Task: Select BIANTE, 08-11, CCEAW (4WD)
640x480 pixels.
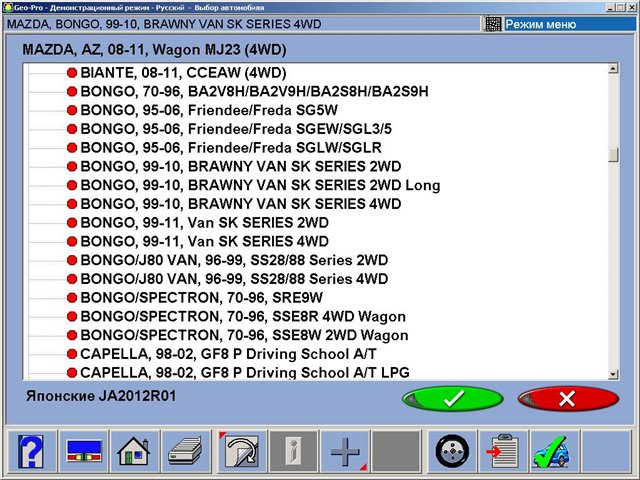Action: click(183, 73)
